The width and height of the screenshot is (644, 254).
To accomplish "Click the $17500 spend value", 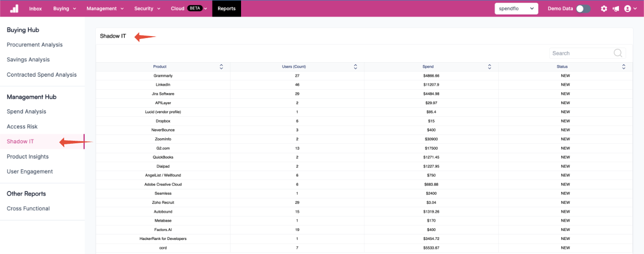I will (x=431, y=148).
